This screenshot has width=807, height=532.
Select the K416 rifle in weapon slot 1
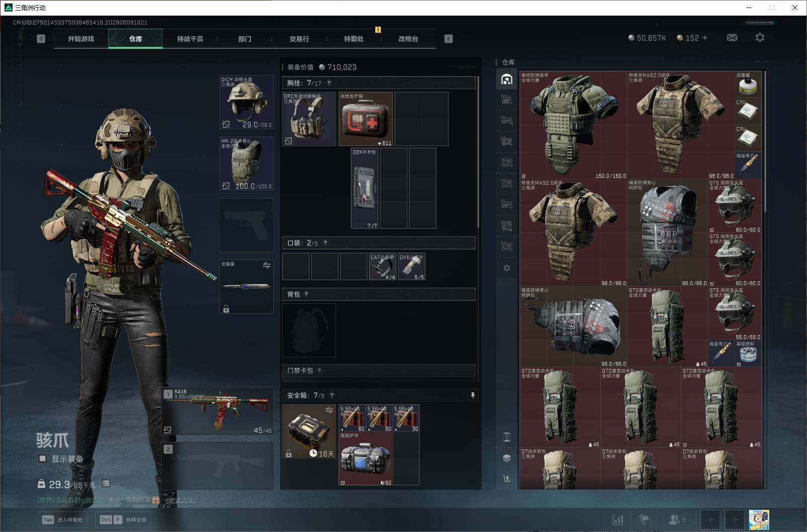[x=218, y=411]
